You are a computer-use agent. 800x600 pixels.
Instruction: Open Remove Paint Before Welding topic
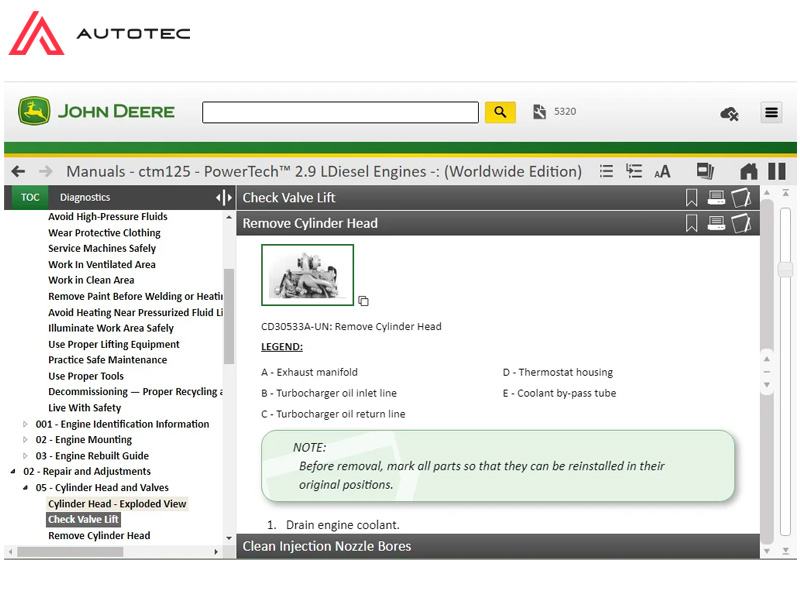point(135,296)
